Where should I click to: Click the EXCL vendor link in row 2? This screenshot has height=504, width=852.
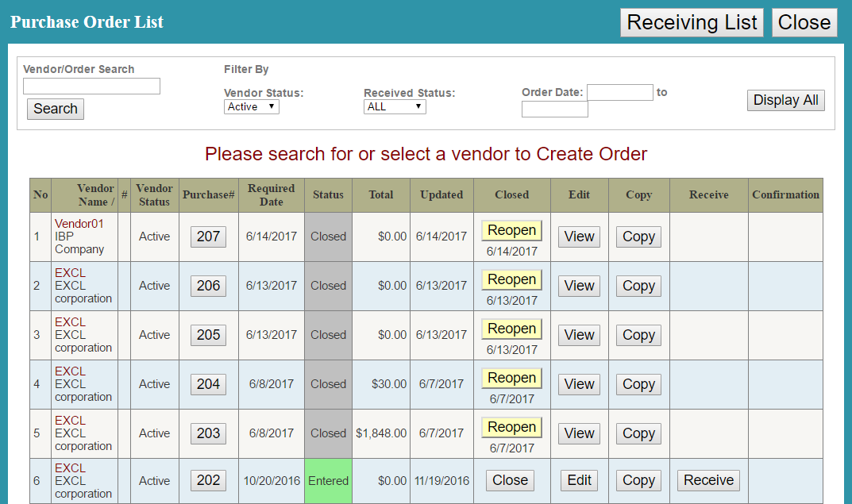pyautogui.click(x=70, y=273)
